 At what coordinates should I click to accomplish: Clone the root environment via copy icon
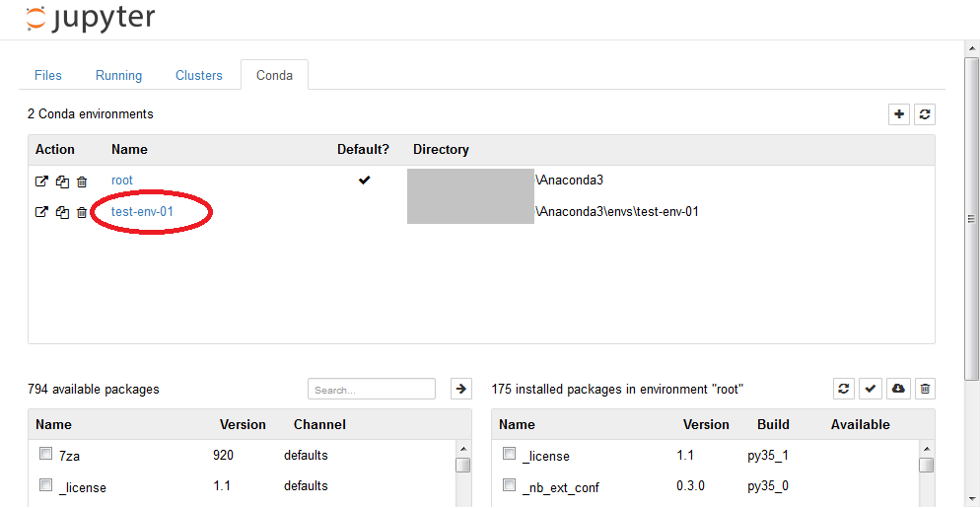point(62,181)
